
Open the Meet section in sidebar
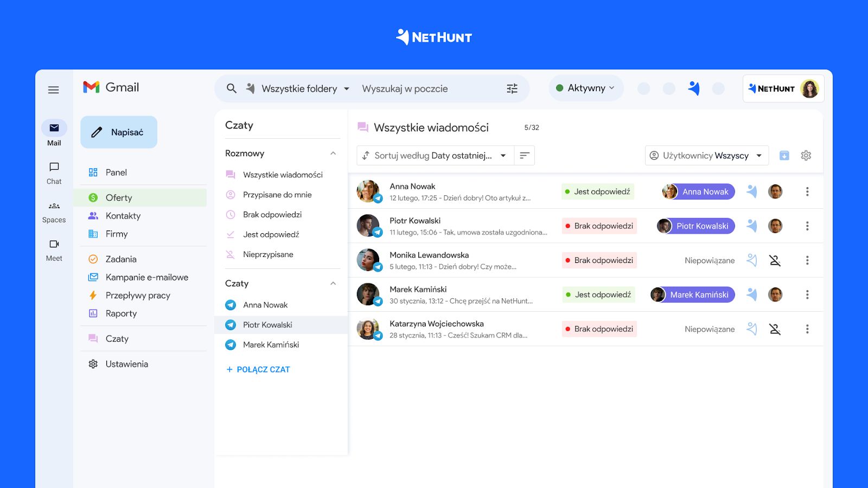click(54, 249)
